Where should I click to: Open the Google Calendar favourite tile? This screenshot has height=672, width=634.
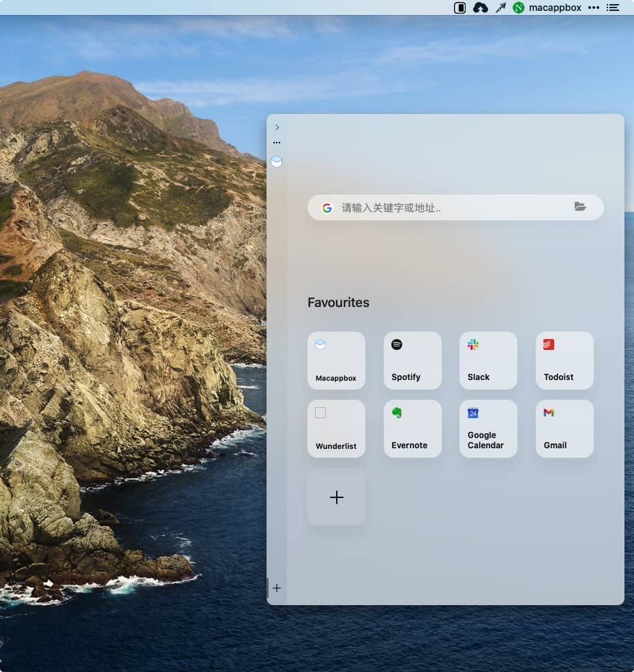click(x=488, y=428)
